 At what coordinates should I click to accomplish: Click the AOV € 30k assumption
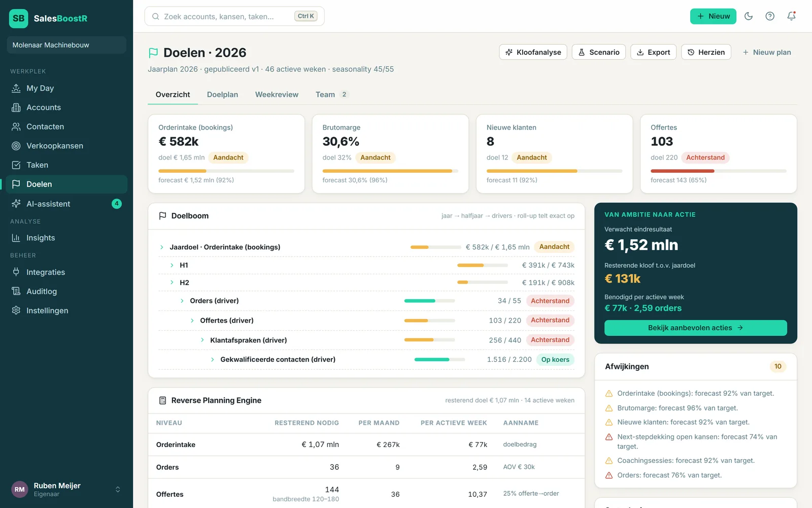click(519, 467)
